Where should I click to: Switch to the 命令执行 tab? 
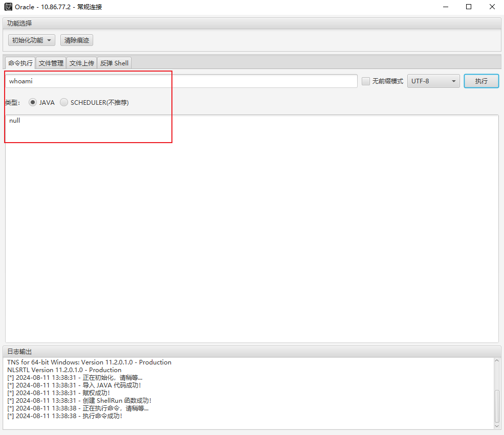coord(20,63)
